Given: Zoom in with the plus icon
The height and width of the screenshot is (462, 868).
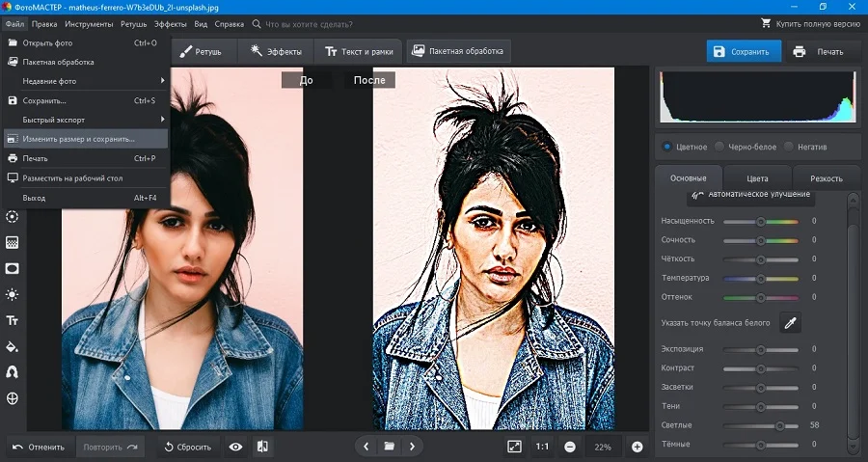Looking at the screenshot, I should tap(637, 447).
